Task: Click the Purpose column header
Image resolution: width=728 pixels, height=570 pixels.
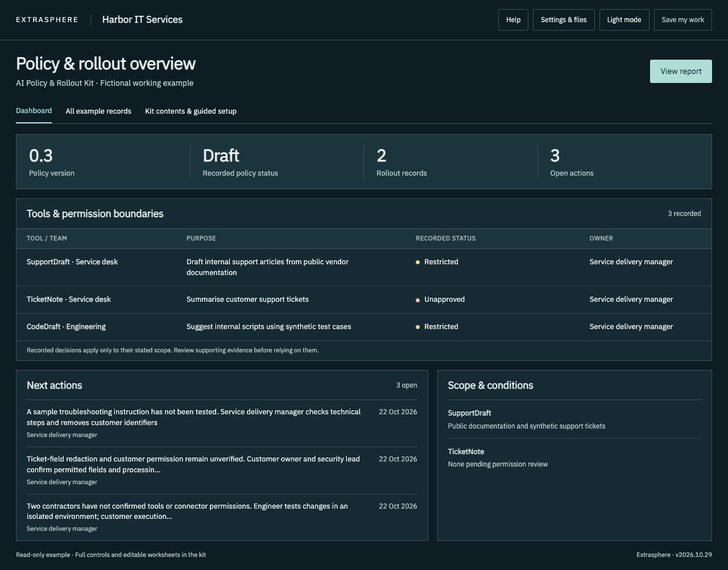Action: 201,239
